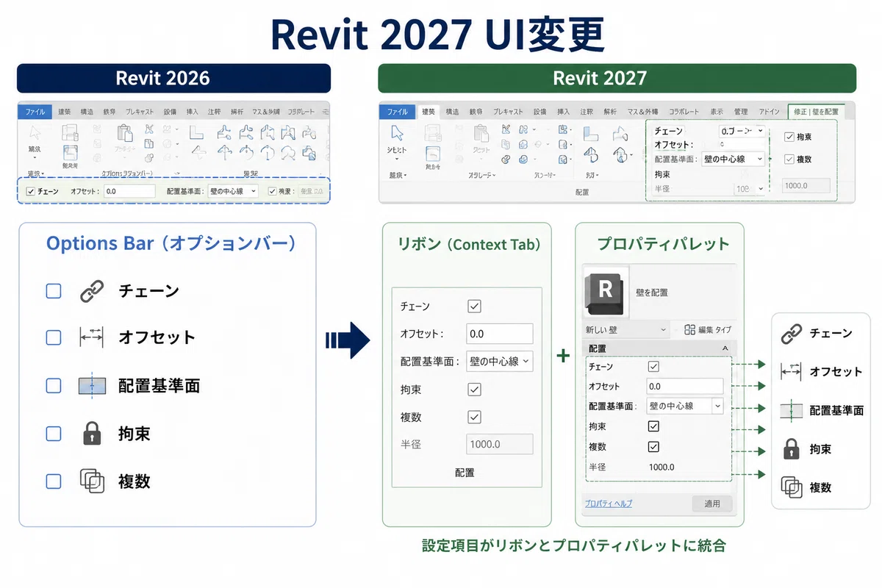Select the arrow cursor tool in the Revit 2027 ribbon

coord(397,133)
